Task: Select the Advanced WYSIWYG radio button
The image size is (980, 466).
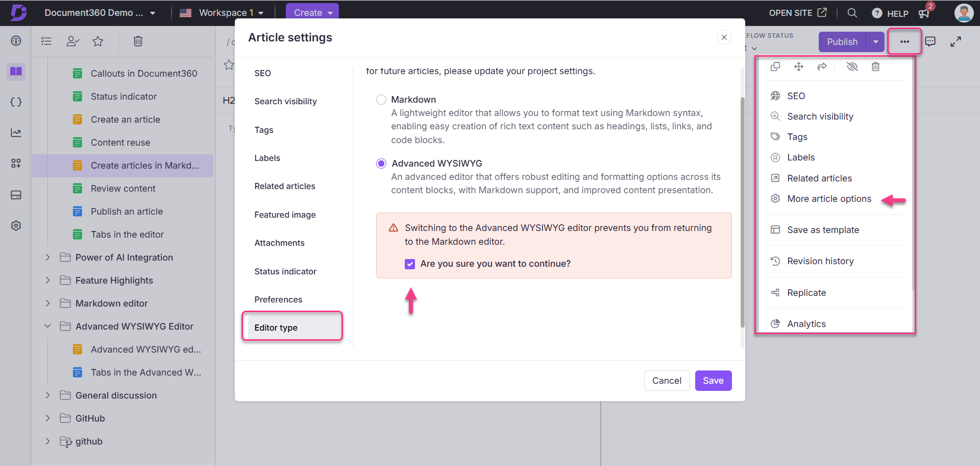Action: point(381,164)
